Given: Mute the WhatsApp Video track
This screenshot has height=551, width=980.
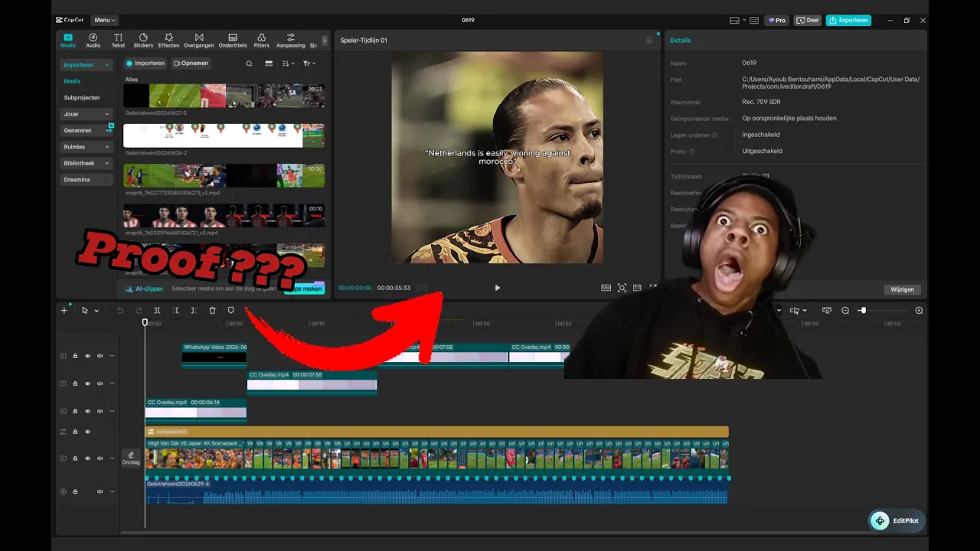Looking at the screenshot, I should [100, 356].
